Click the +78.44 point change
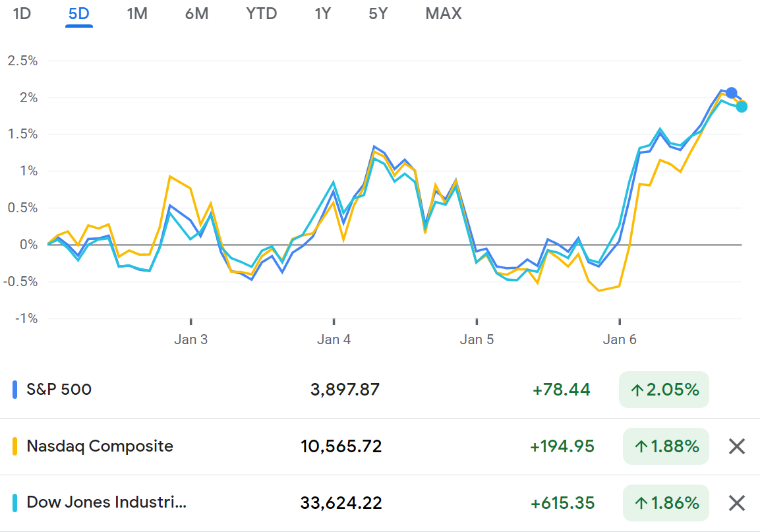 click(562, 390)
